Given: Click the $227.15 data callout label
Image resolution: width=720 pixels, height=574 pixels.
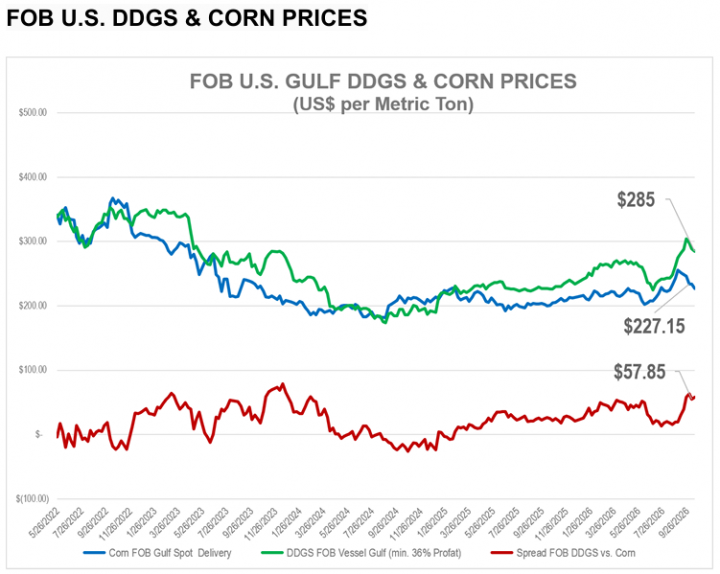Looking at the screenshot, I should (x=654, y=326).
